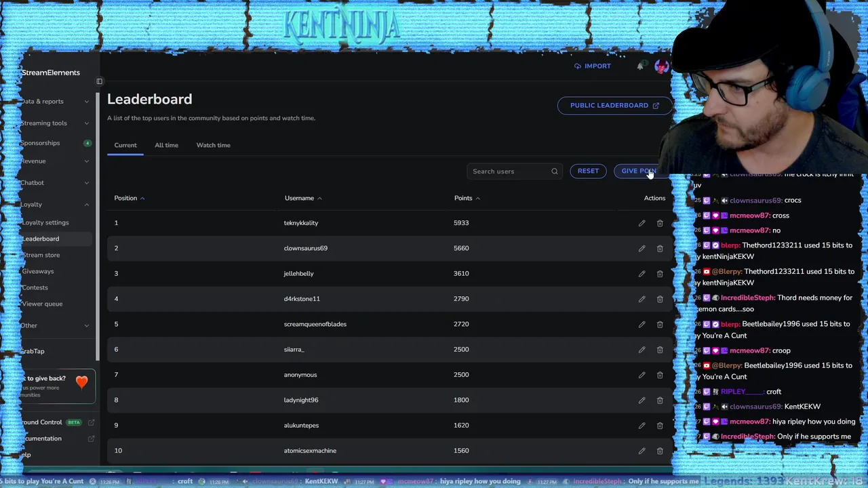868x488 pixels.
Task: Switch to the All time tab
Action: click(x=166, y=145)
